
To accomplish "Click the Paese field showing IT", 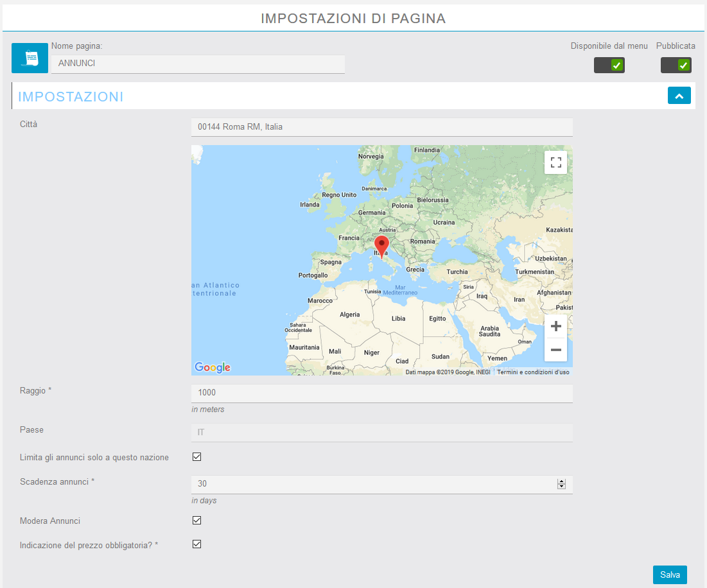I will click(382, 433).
